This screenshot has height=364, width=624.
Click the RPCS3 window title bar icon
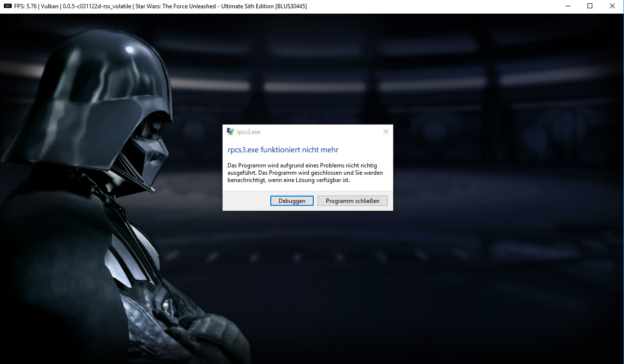pos(7,6)
